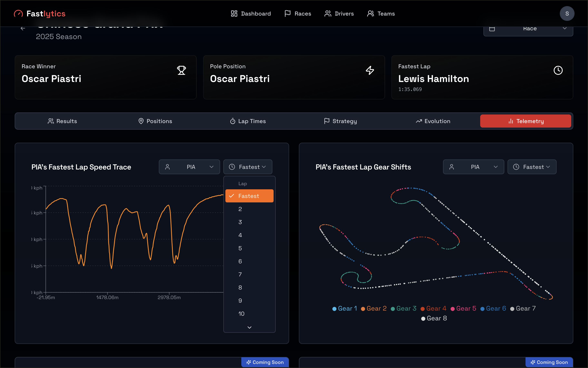Click the Pole Position Oscar Piastri name
The height and width of the screenshot is (368, 588).
tap(240, 79)
